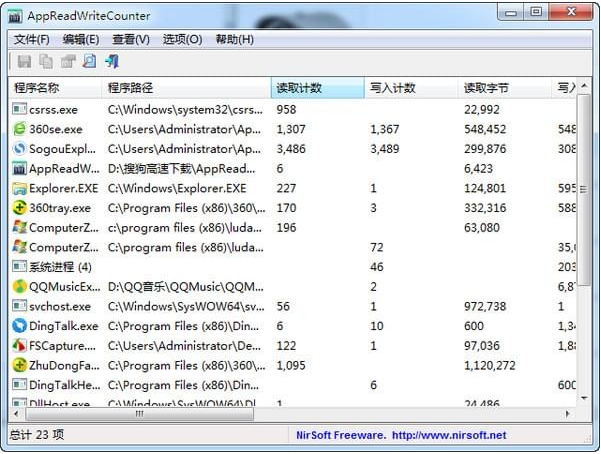Select the 360tray.exe icon

click(x=19, y=207)
